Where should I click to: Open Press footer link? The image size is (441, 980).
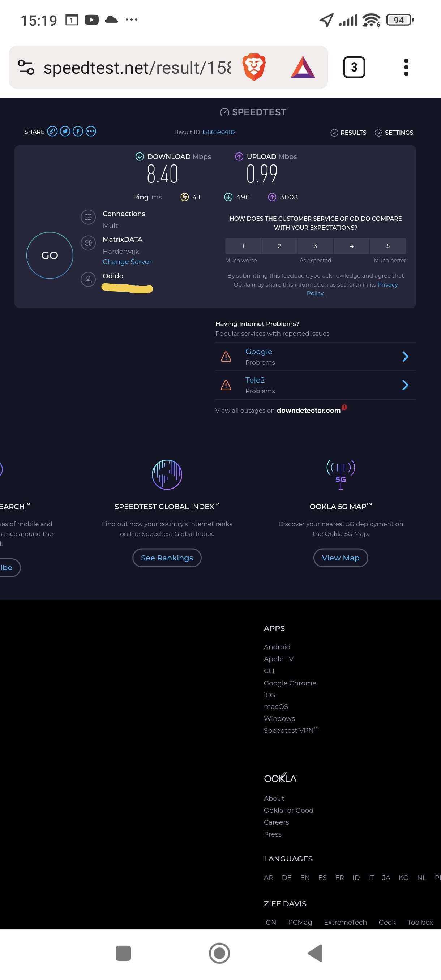[273, 834]
